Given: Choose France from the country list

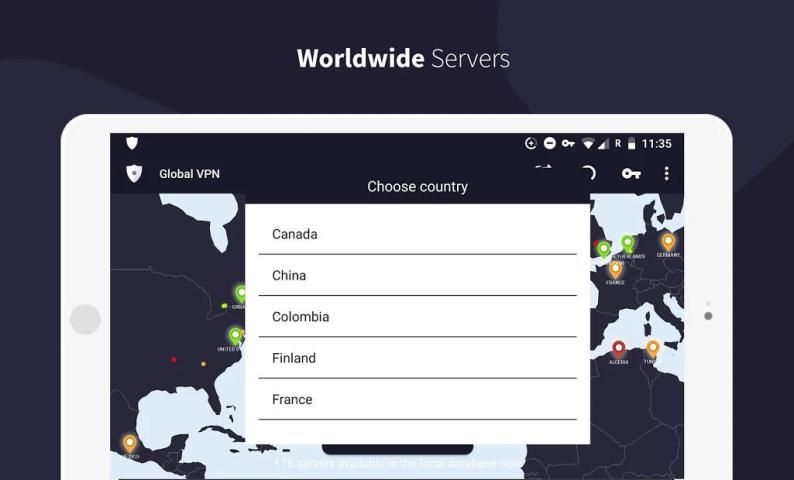Looking at the screenshot, I should [417, 399].
